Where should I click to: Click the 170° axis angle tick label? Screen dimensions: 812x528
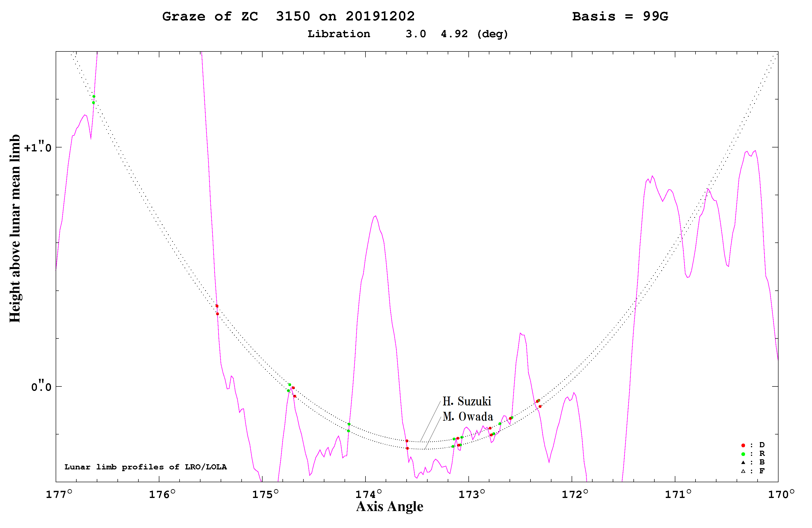coord(781,494)
